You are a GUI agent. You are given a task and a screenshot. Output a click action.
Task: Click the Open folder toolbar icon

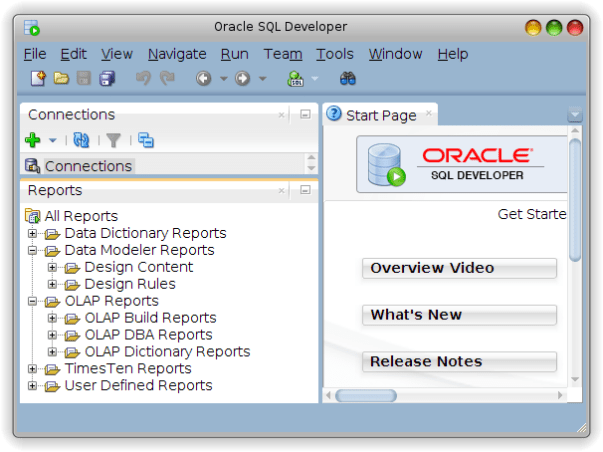pyautogui.click(x=61, y=78)
